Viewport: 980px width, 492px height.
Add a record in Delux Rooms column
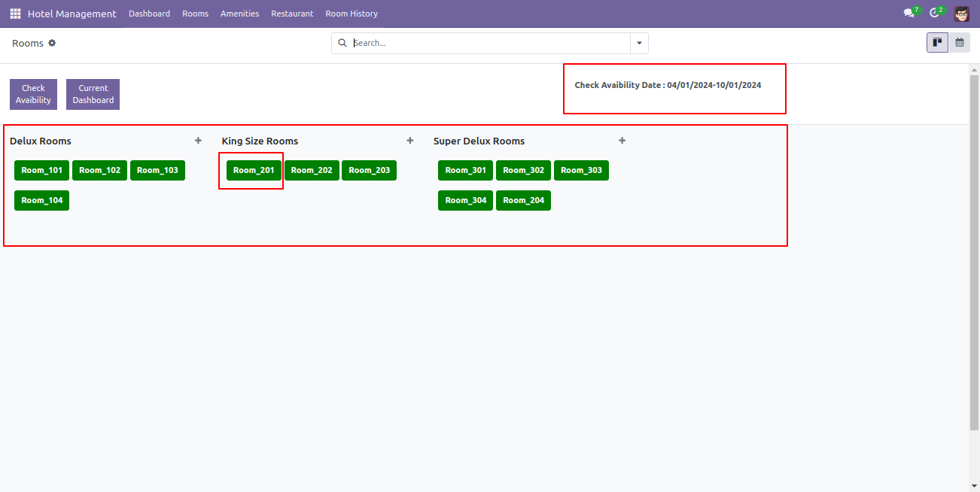click(198, 141)
